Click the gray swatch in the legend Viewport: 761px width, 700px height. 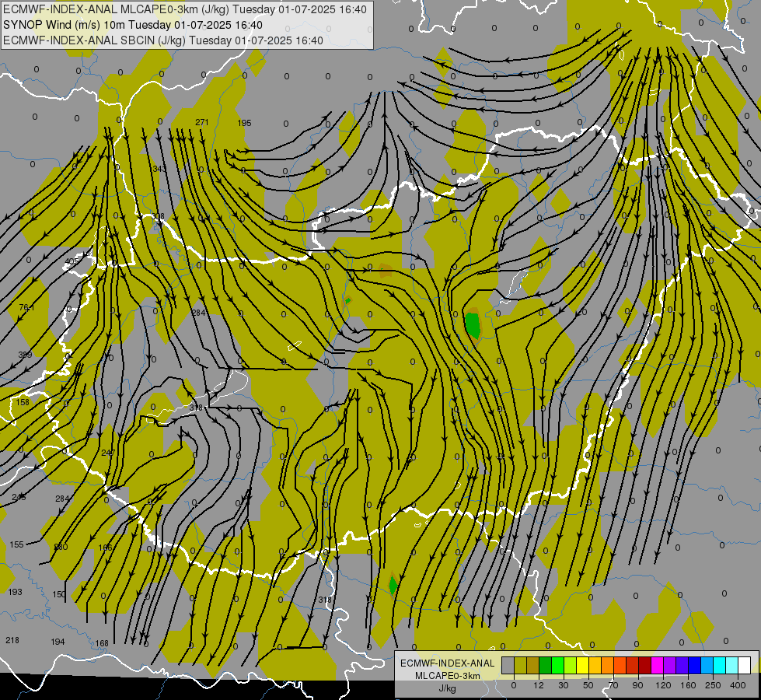(508, 666)
